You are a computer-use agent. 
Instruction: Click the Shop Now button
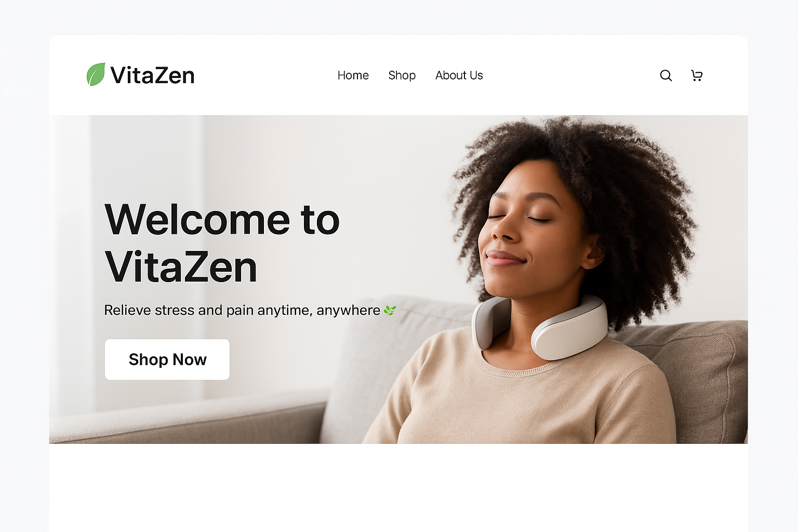(167, 360)
